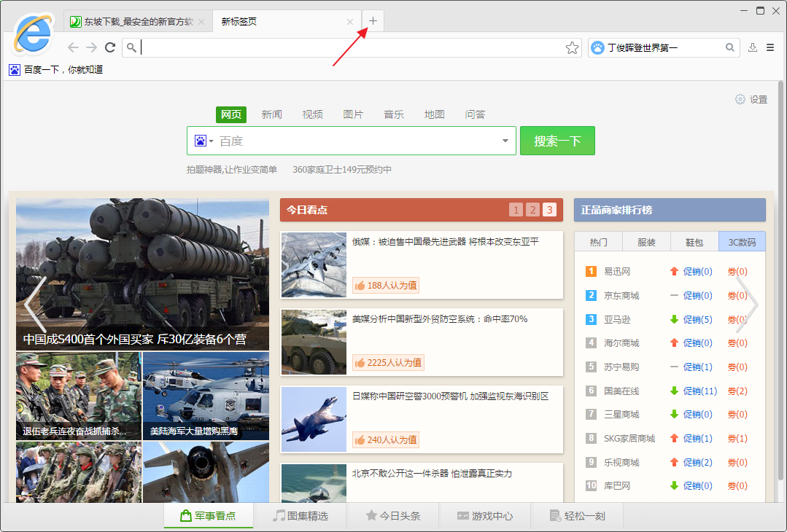Viewport: 787px width, 532px height.
Task: Open the 百度一下，你就知道 bookmark
Action: tap(56, 70)
